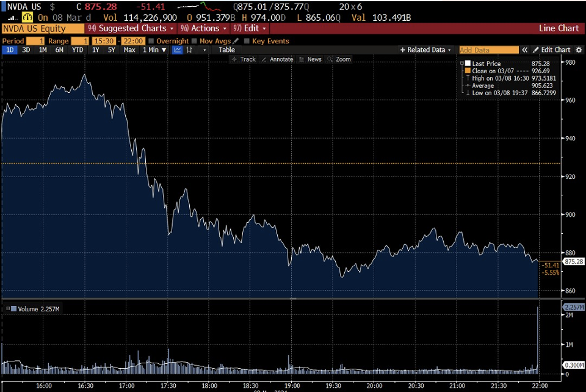Select the bar chart type icon
Viewport: 586px width, 392px height.
[x=189, y=49]
